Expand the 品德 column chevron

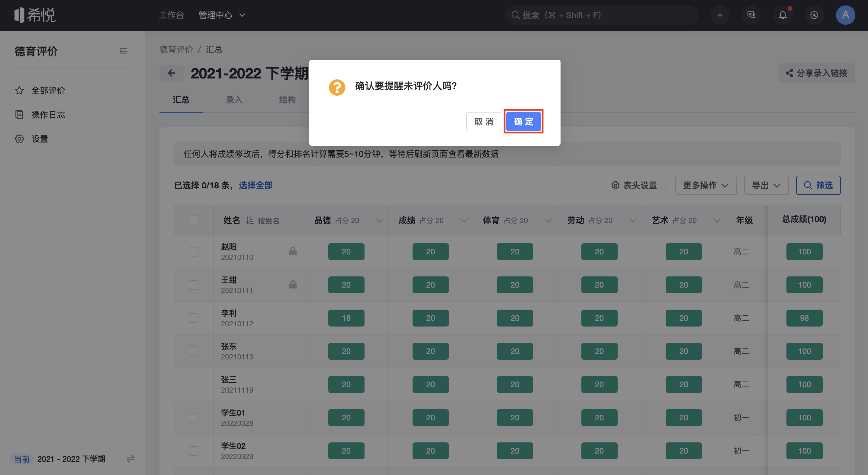pyautogui.click(x=379, y=221)
